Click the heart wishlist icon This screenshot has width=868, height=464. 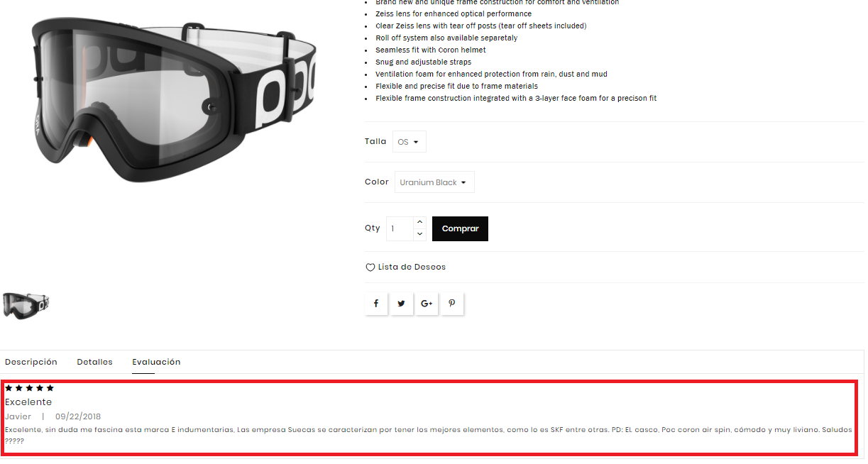(370, 267)
